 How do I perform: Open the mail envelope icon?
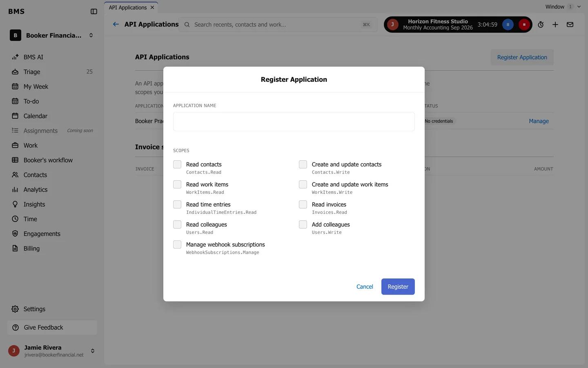570,25
